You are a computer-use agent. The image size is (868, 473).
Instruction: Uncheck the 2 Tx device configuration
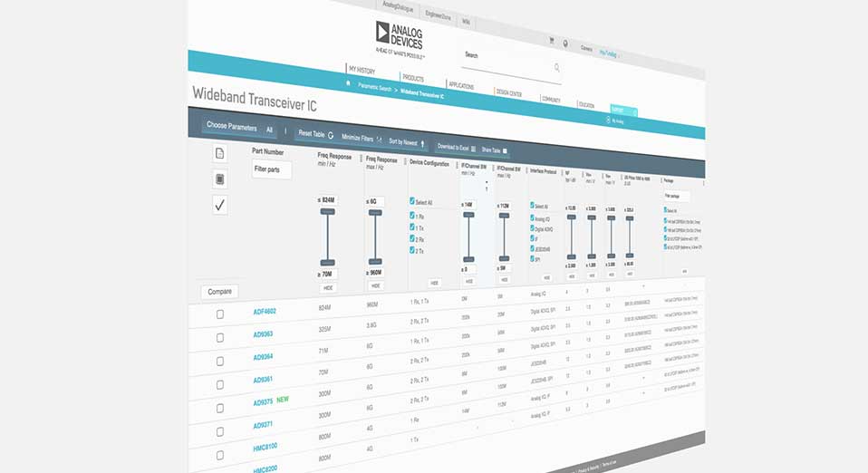pos(412,250)
